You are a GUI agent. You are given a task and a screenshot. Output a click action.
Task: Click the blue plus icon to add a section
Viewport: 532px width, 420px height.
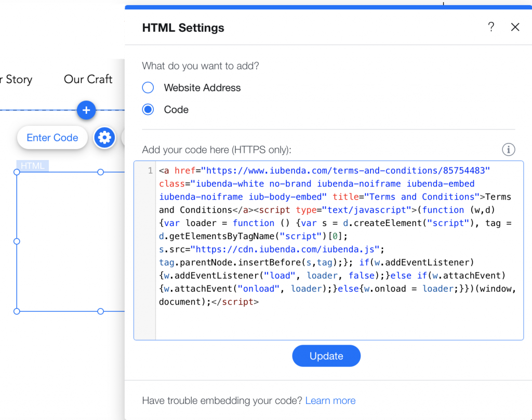[86, 110]
